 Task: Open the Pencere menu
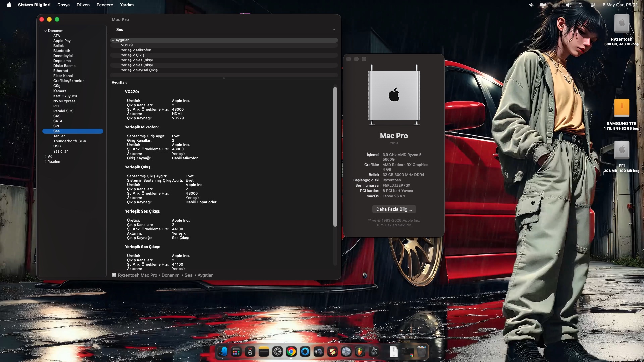point(105,5)
